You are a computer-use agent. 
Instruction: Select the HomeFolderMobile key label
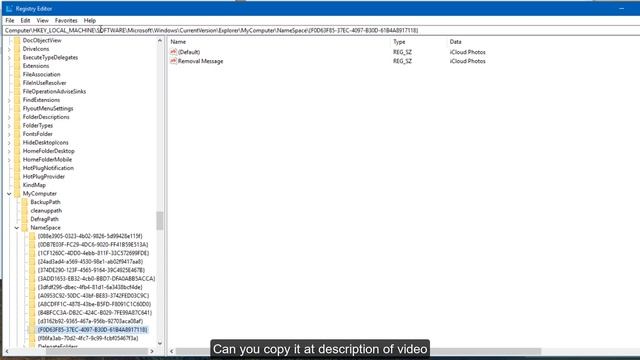47,160
